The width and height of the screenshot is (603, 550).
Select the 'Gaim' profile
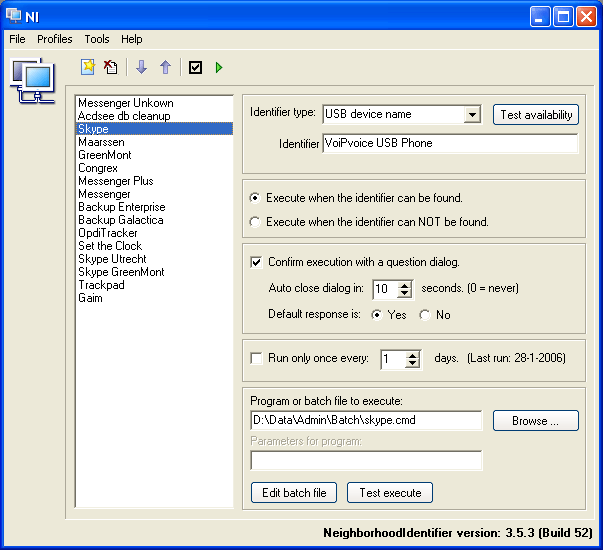pos(154,298)
